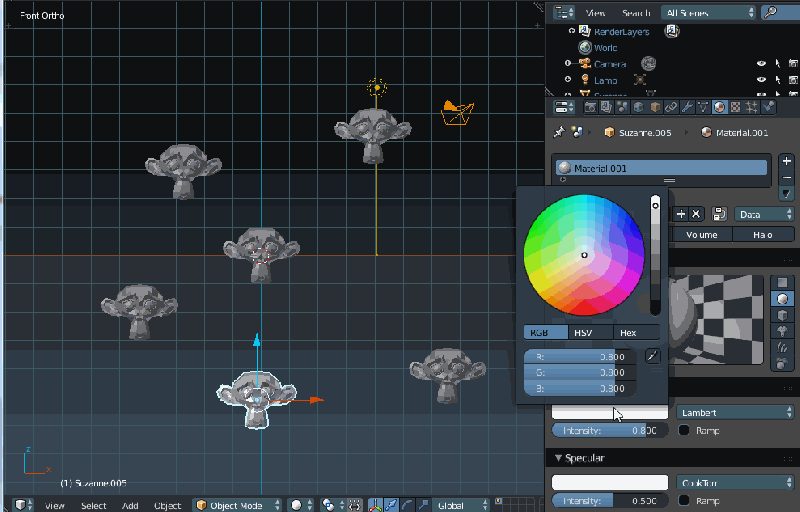The width and height of the screenshot is (800, 512).
Task: Open CookTorr specular shader dropdown
Action: pos(735,482)
